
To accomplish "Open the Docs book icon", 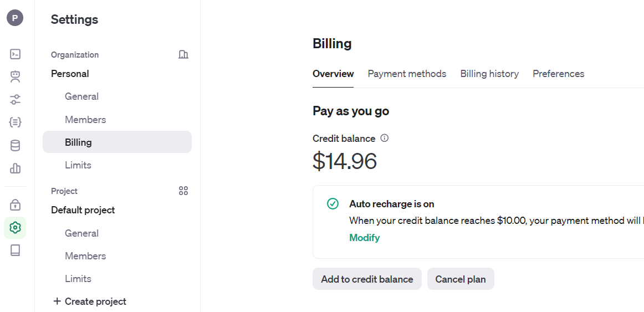I will click(x=16, y=250).
